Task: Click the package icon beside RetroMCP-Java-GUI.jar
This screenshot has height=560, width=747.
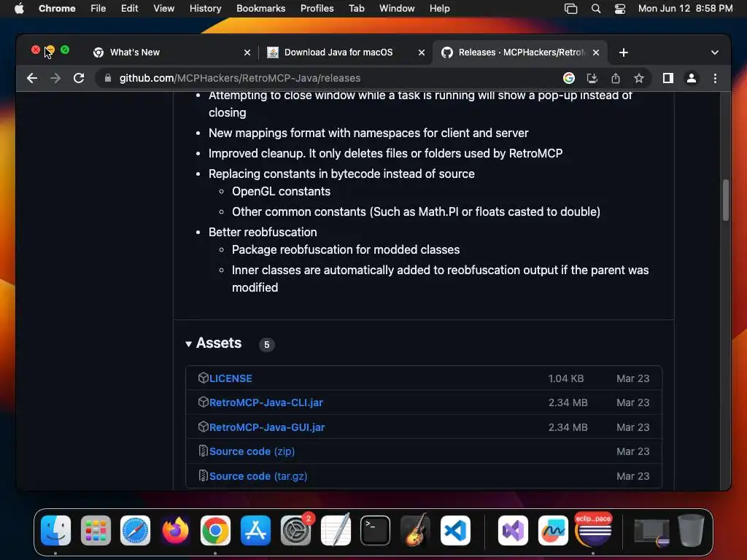Action: 204,427
